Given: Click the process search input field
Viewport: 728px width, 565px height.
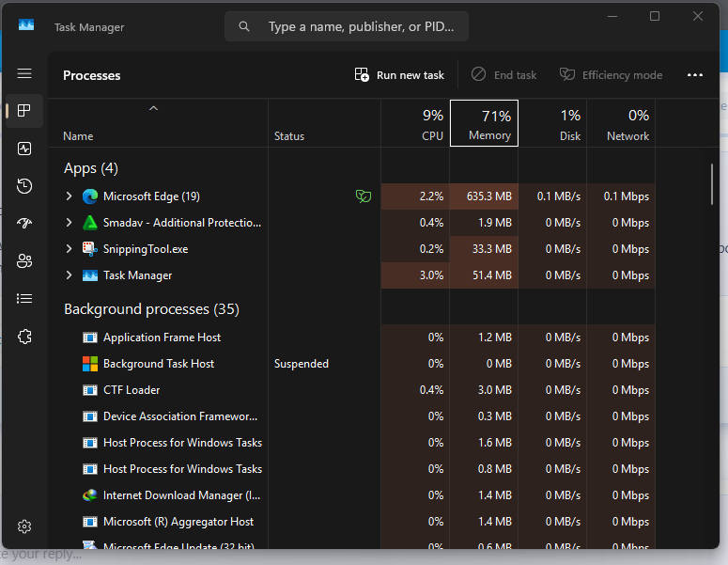Looking at the screenshot, I should (x=347, y=26).
